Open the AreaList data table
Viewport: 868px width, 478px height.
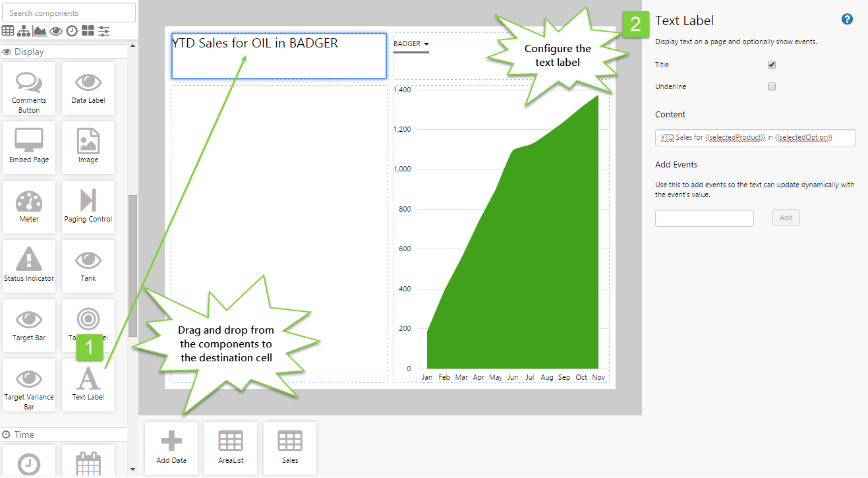pos(231,448)
